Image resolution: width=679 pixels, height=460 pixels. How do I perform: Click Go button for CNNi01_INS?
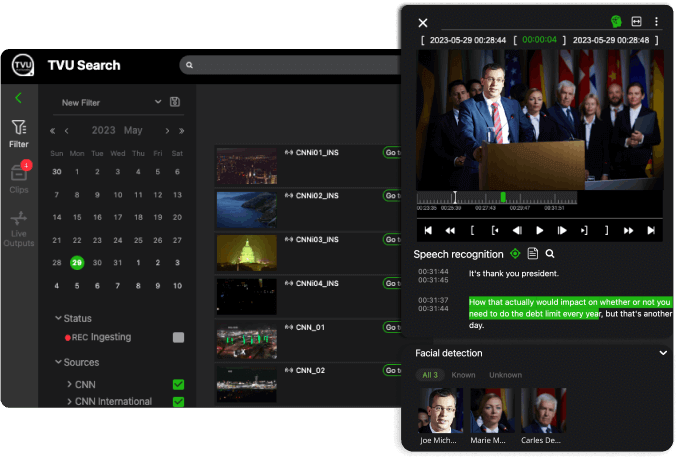pos(392,153)
